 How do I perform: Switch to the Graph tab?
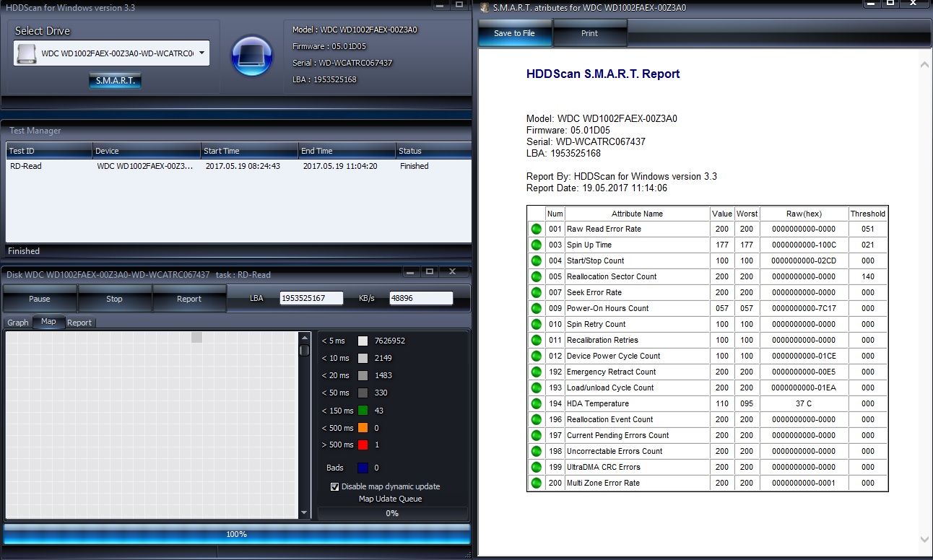click(18, 323)
